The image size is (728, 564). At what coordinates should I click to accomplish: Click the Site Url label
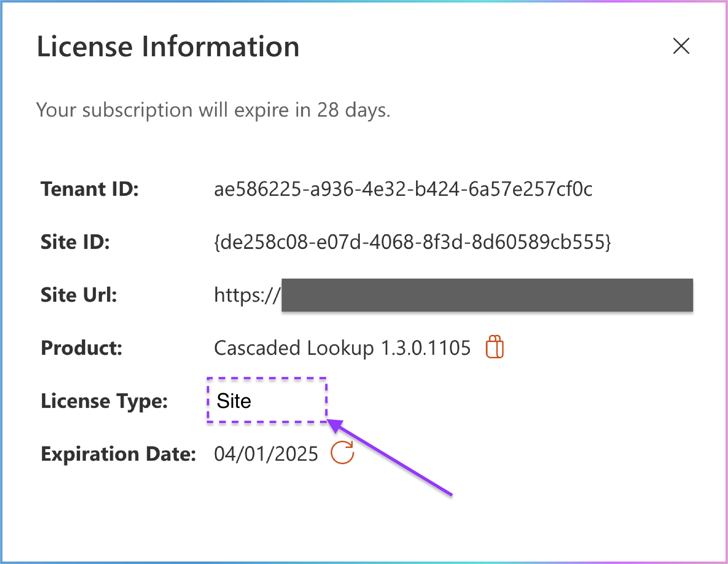tap(79, 295)
